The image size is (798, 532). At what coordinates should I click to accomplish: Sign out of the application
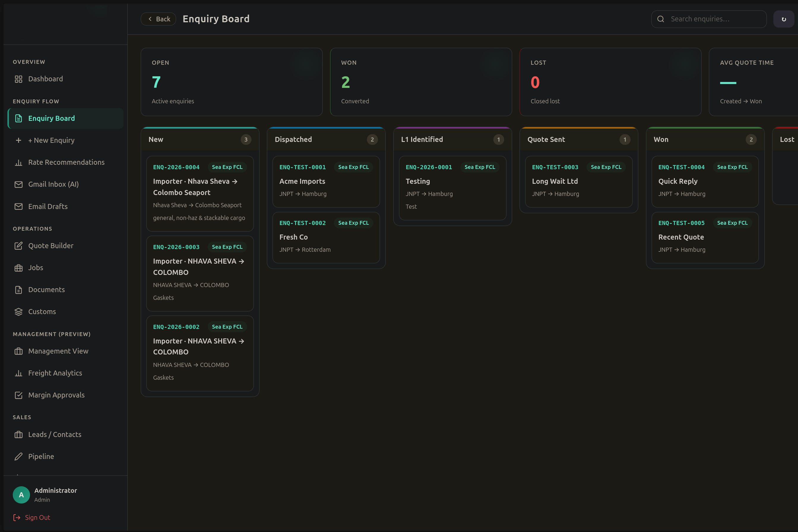pyautogui.click(x=31, y=517)
